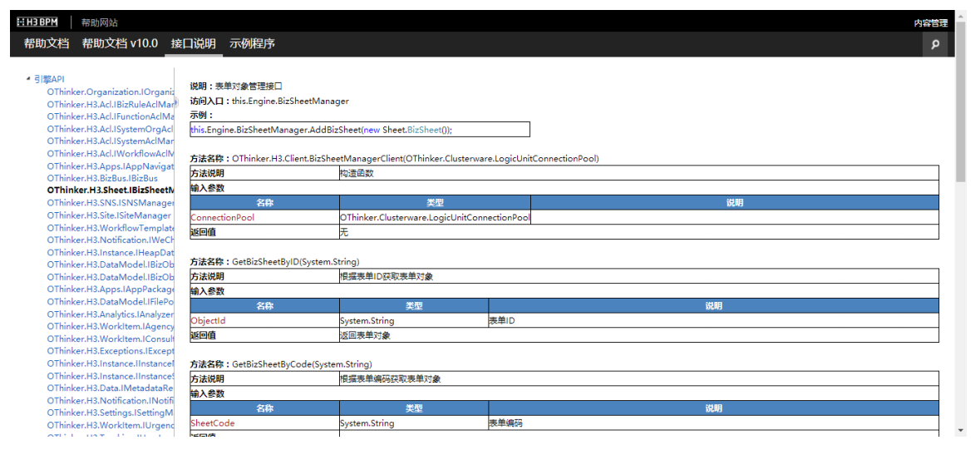
Task: Open OThinker.H3.WorkItem.IUrgenc tree item
Action: pyautogui.click(x=110, y=425)
